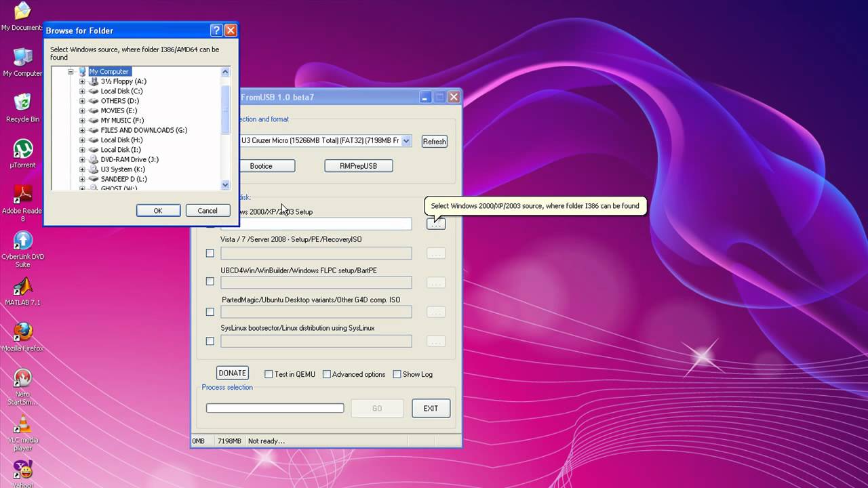Click the EXIT button
Image resolution: width=868 pixels, height=488 pixels.
click(431, 408)
